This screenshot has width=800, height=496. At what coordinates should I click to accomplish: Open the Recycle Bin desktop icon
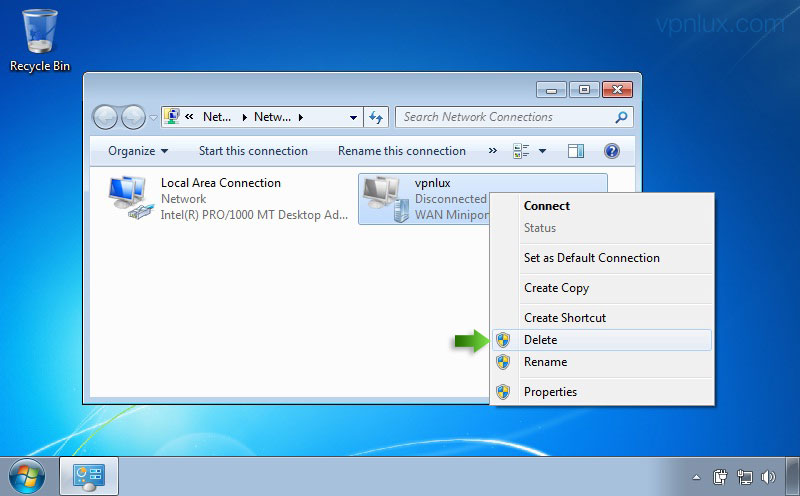coord(40,41)
